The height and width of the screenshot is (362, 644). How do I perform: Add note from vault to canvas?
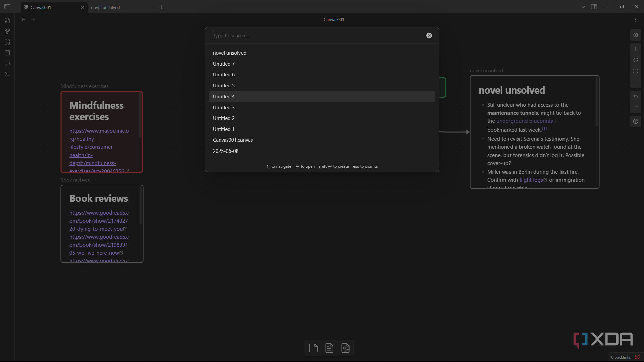click(x=329, y=348)
